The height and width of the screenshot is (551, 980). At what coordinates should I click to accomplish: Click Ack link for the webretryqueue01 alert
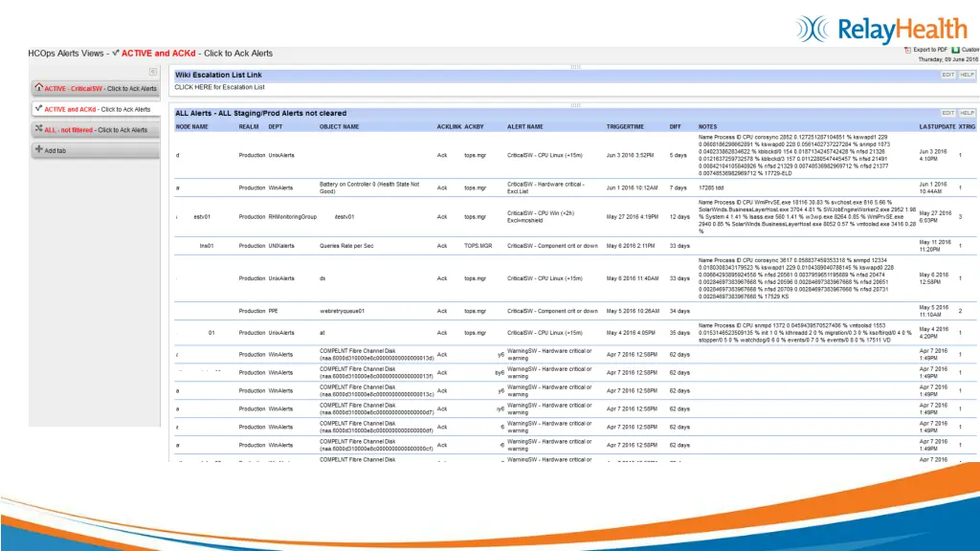click(442, 311)
